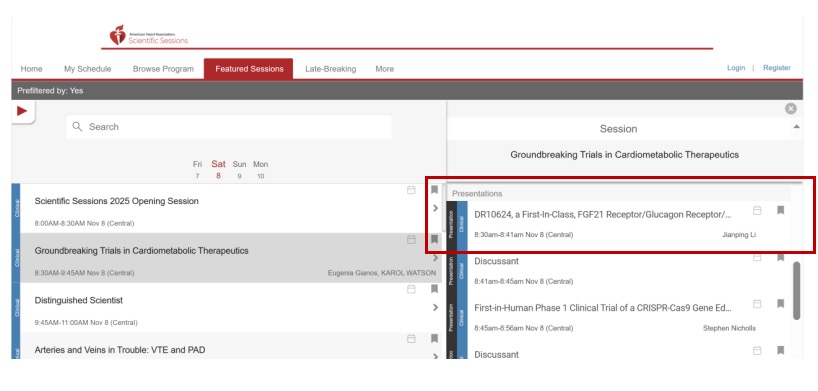The image size is (818, 391).
Task: Click the presentations list scrollbar
Action: pos(796,291)
